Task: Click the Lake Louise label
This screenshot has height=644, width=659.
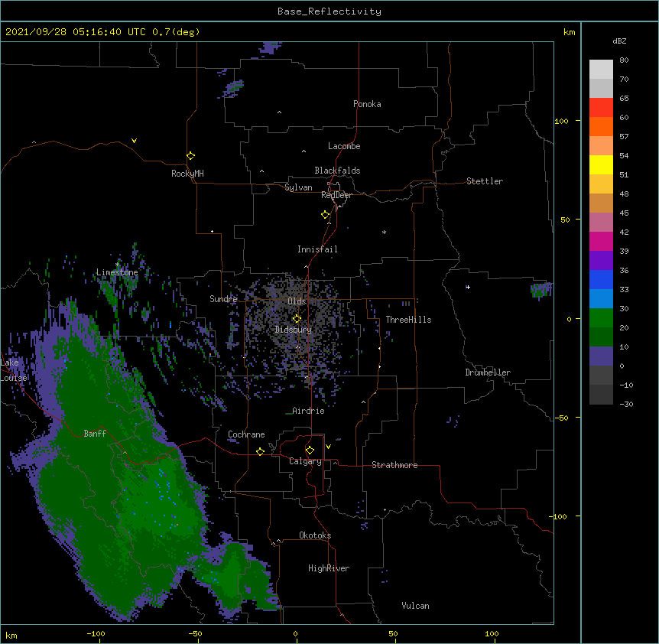Action: click(14, 370)
